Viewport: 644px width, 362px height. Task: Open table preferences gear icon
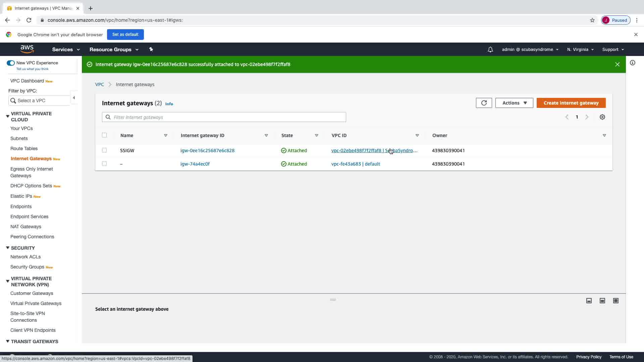pos(602,117)
